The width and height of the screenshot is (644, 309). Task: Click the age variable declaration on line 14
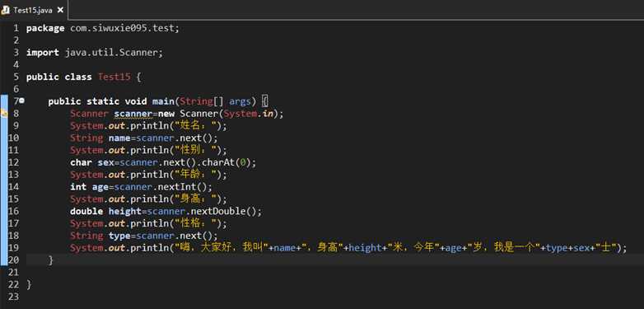click(x=100, y=187)
